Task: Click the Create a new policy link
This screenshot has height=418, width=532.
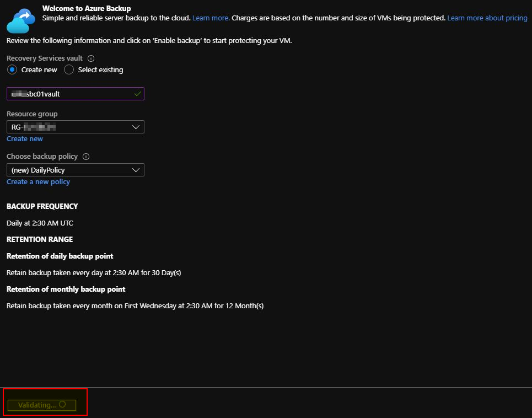Action: click(x=38, y=182)
